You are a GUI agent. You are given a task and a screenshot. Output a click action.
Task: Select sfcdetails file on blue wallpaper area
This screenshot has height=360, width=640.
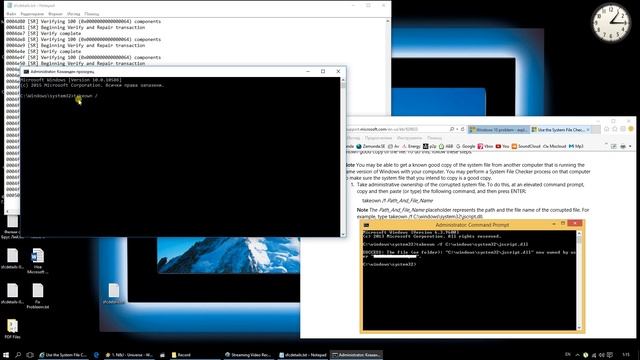[113, 294]
